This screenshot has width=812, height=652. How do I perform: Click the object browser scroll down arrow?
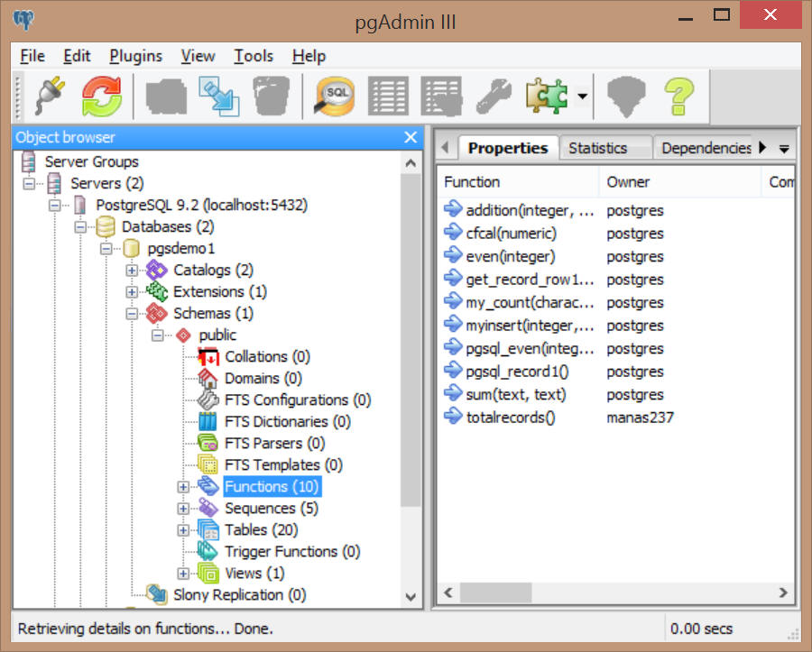tap(411, 597)
